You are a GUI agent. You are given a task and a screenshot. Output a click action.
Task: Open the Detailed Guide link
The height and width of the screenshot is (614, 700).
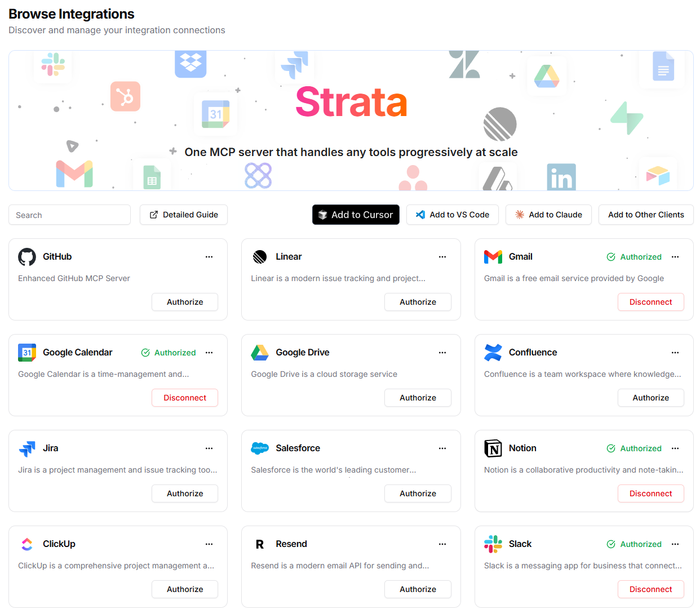pyautogui.click(x=184, y=215)
